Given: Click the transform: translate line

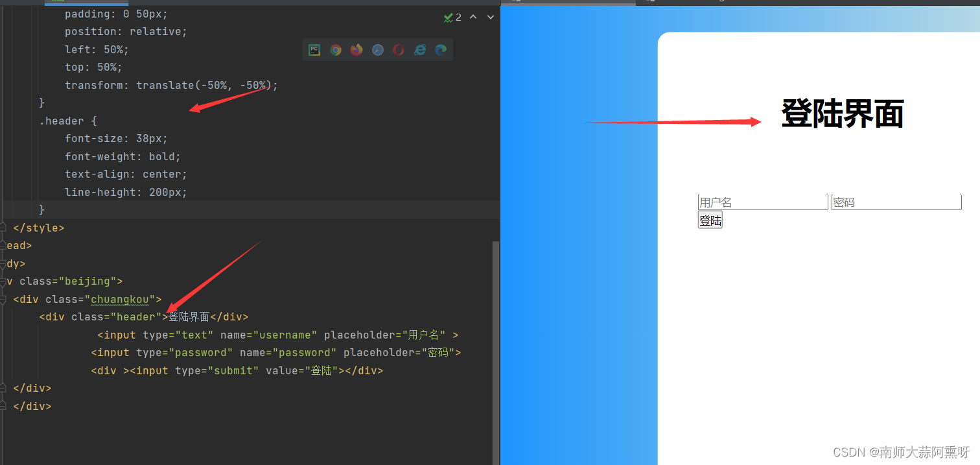Looking at the screenshot, I should 171,85.
